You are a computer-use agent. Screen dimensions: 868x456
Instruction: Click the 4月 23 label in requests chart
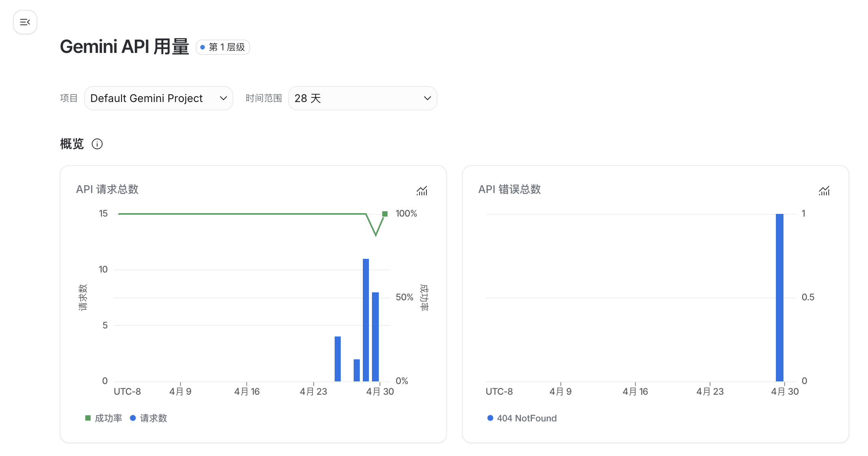pyautogui.click(x=313, y=391)
